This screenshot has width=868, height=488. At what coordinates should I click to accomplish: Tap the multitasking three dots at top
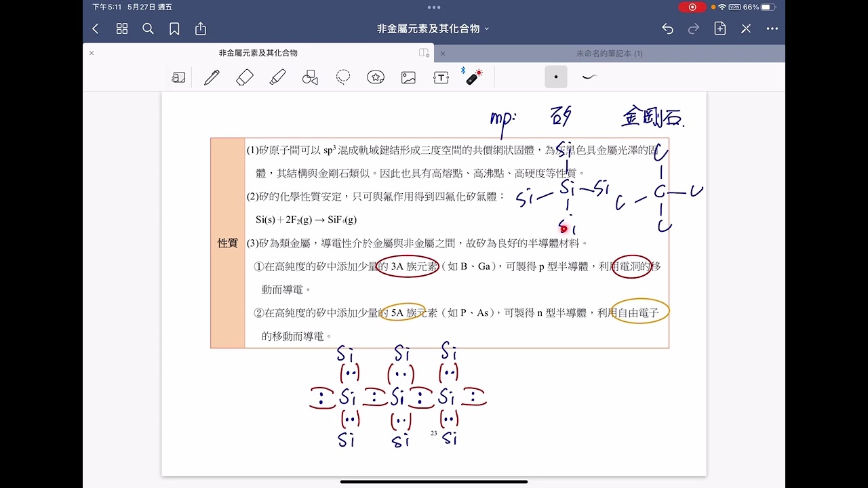click(434, 7)
